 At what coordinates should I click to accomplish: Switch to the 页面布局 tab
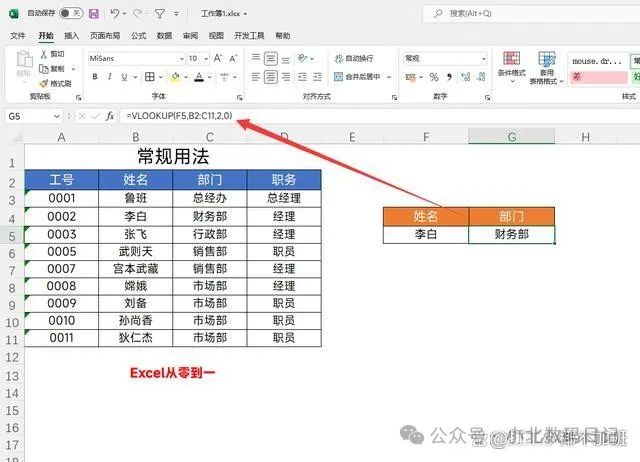[x=105, y=36]
